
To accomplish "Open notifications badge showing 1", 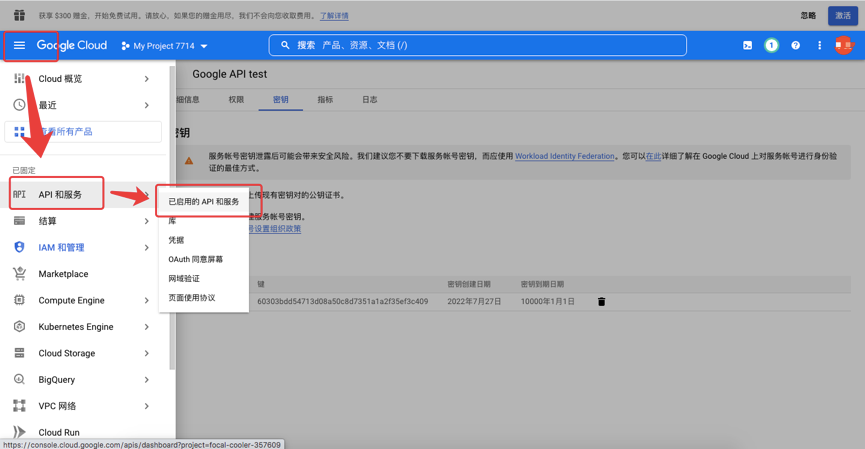I will [x=771, y=45].
